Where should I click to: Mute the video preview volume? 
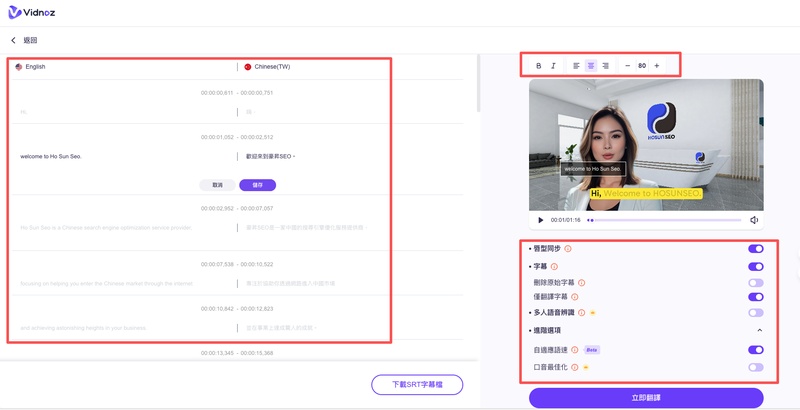[754, 220]
